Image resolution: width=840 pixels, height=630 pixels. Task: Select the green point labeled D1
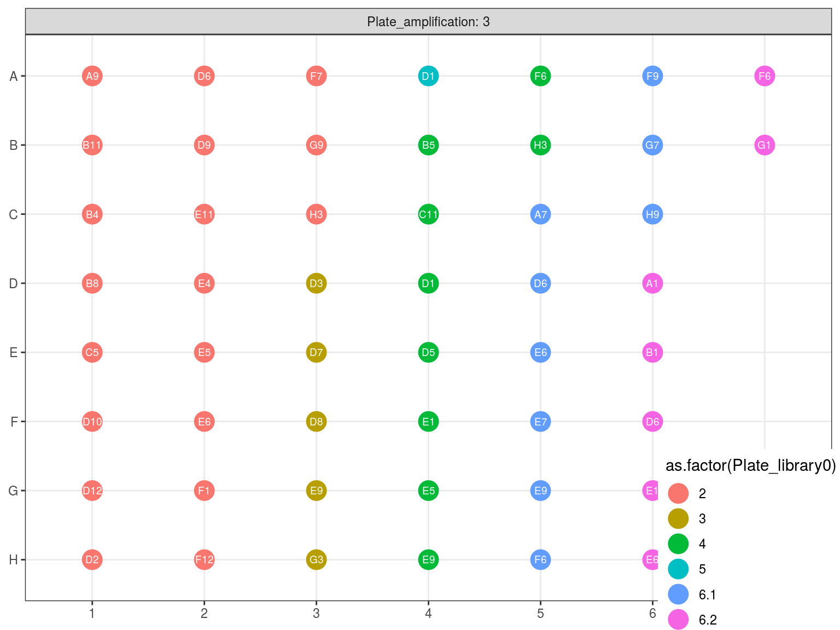tap(428, 283)
